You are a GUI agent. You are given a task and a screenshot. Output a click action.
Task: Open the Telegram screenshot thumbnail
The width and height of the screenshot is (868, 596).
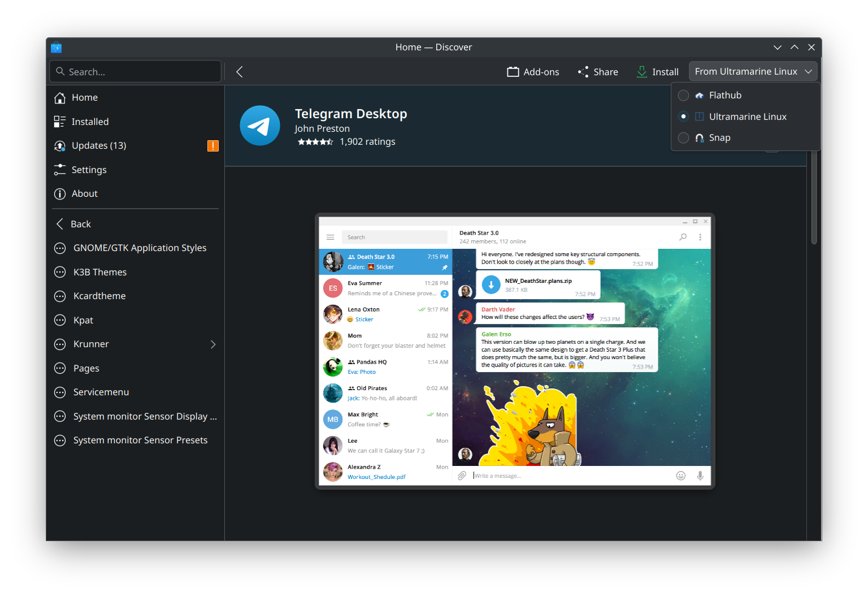(515, 351)
